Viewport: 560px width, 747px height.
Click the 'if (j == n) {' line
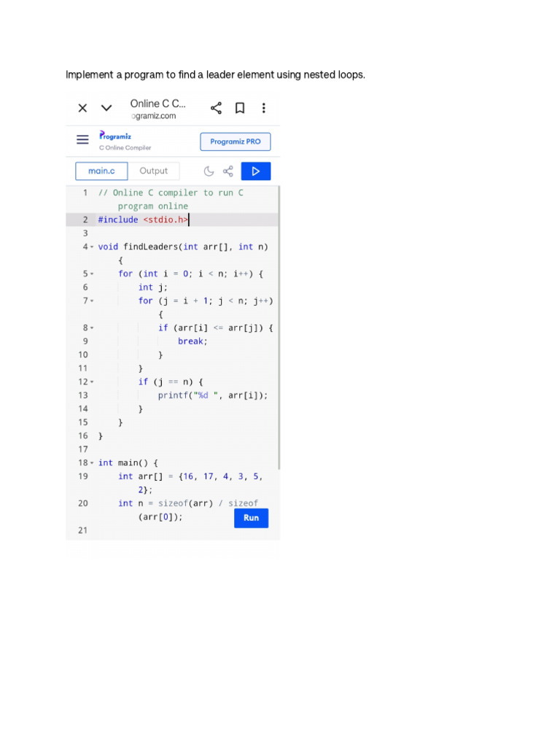[171, 382]
